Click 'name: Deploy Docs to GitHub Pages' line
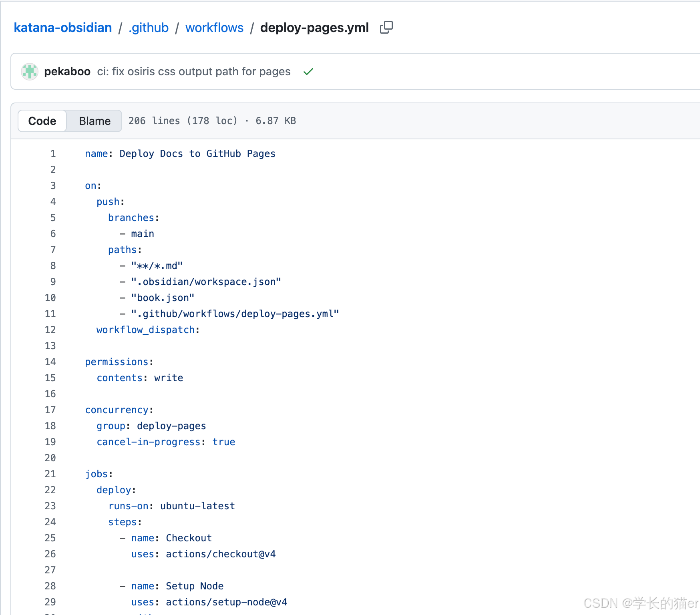 point(180,154)
